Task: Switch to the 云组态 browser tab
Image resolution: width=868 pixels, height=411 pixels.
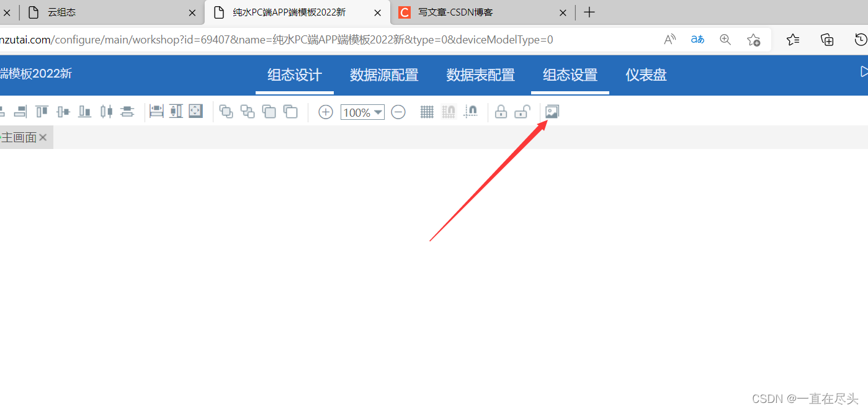Action: click(111, 12)
